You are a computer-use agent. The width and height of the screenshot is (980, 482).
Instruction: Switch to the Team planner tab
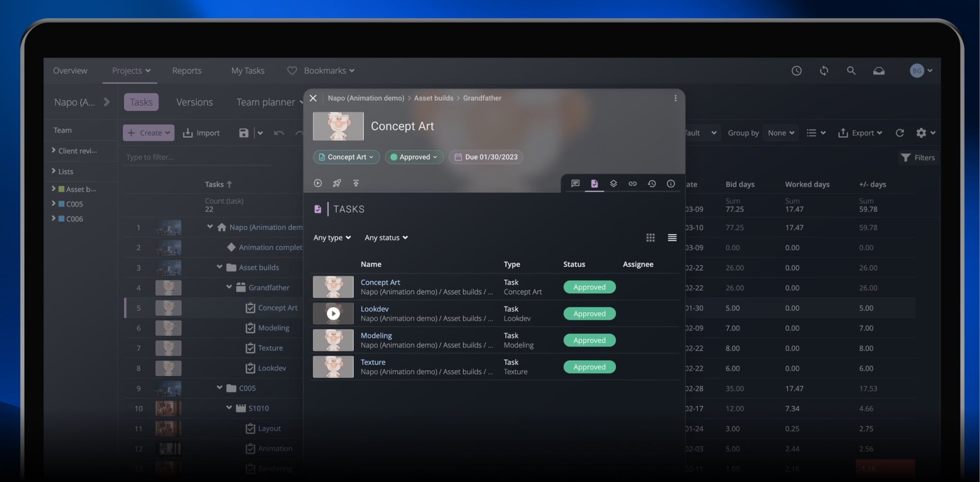point(265,102)
